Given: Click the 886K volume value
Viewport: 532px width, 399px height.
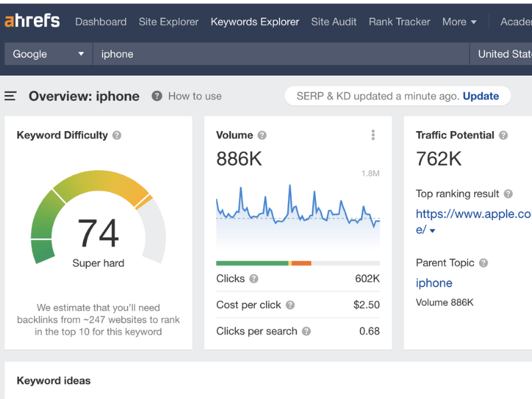Looking at the screenshot, I should [x=239, y=159].
